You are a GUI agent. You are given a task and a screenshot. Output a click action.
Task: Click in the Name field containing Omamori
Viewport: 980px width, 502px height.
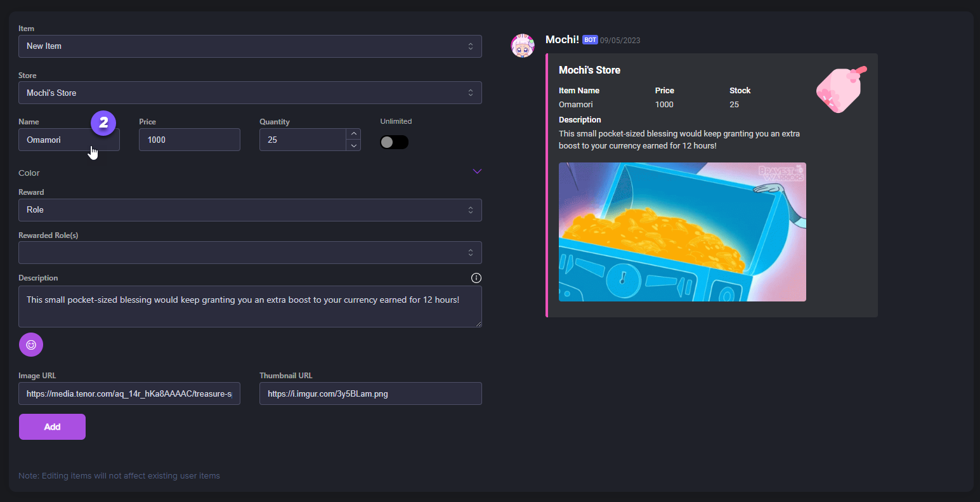pos(57,140)
